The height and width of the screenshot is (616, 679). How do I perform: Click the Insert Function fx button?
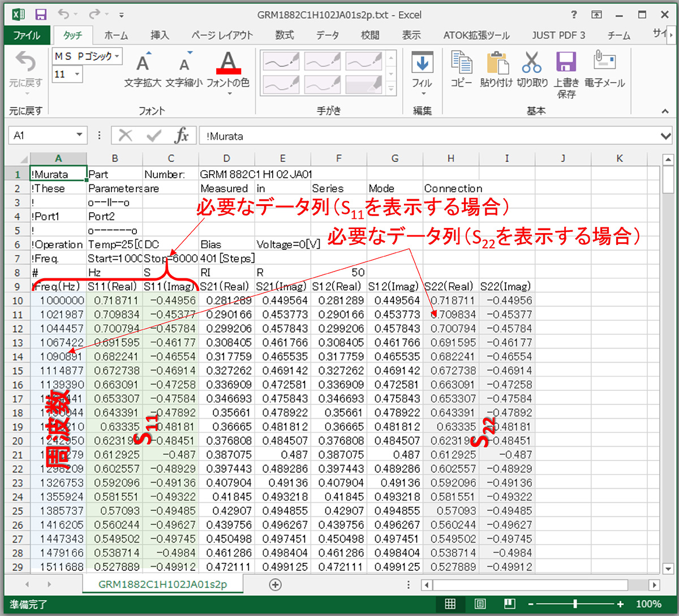click(181, 136)
